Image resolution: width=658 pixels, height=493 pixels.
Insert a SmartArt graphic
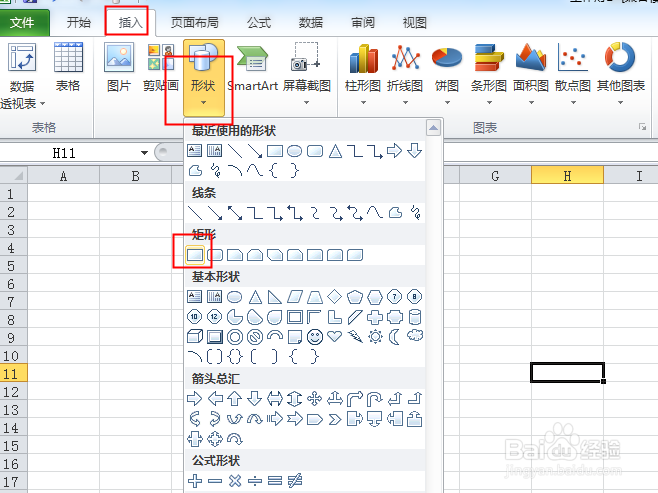pos(252,67)
